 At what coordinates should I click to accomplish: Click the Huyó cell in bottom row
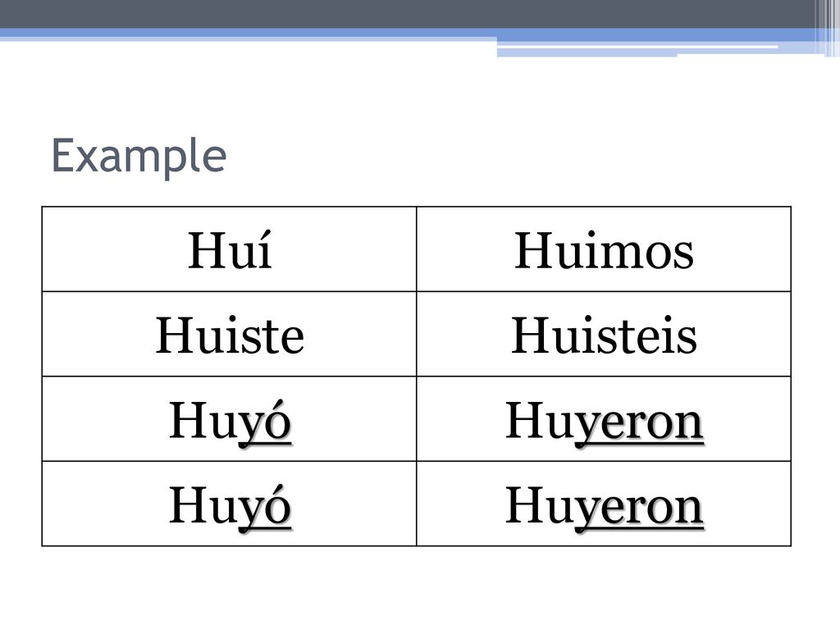click(230, 504)
